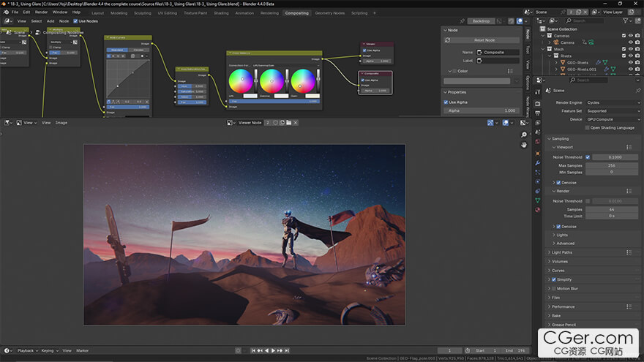644x362 pixels.
Task: Open the View Layer properties tab icon
Action: pyautogui.click(x=538, y=123)
